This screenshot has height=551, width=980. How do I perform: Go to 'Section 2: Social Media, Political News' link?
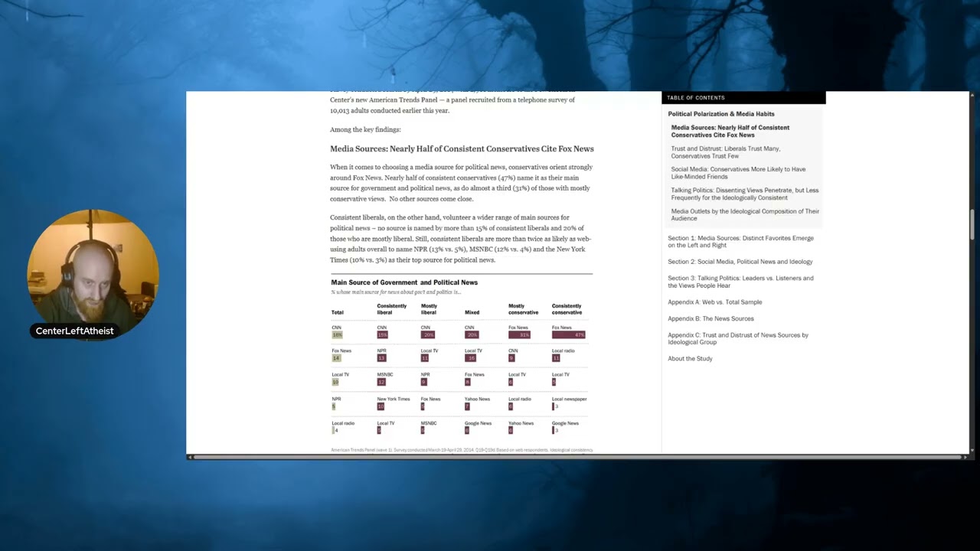click(740, 262)
